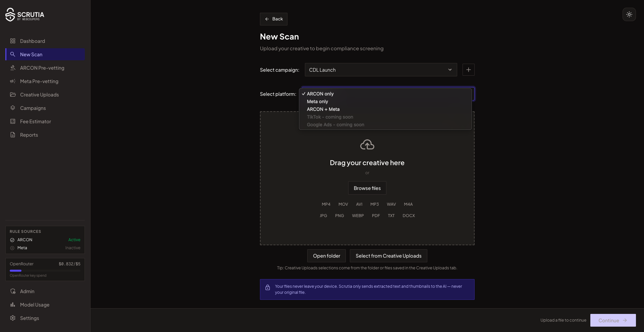Choose ARCON only platform option

pos(385,94)
